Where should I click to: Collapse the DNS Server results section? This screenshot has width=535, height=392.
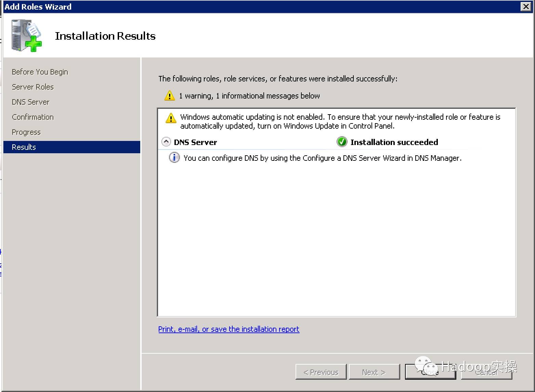[166, 141]
